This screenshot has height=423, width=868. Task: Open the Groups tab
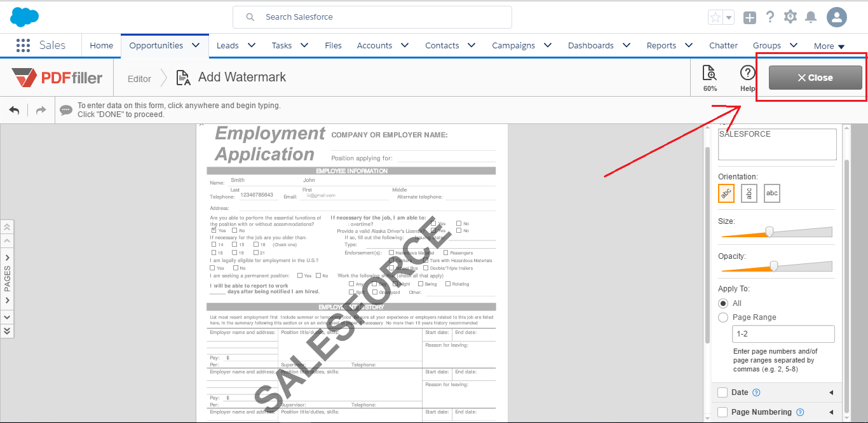[767, 45]
